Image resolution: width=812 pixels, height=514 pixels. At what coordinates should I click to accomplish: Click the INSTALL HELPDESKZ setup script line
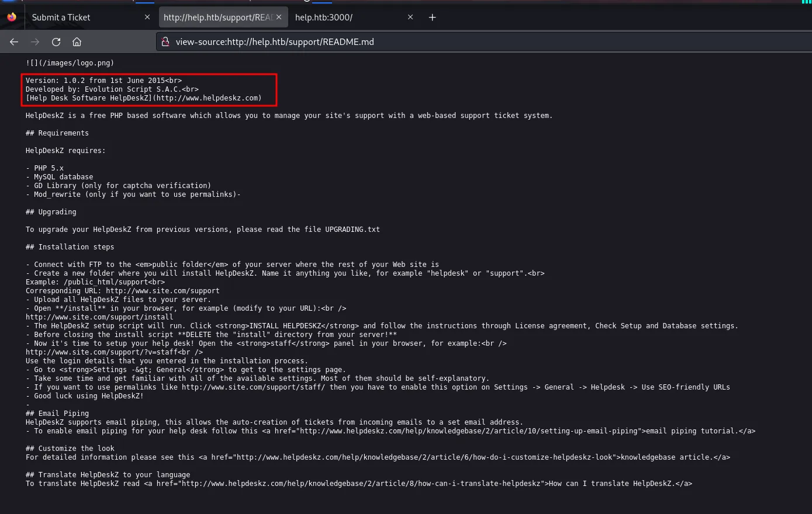382,326
